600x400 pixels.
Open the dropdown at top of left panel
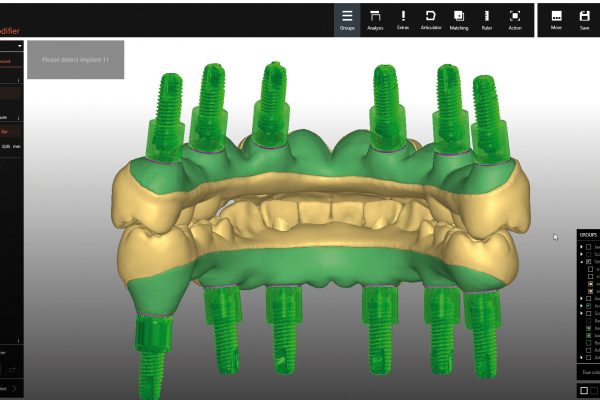19,45
